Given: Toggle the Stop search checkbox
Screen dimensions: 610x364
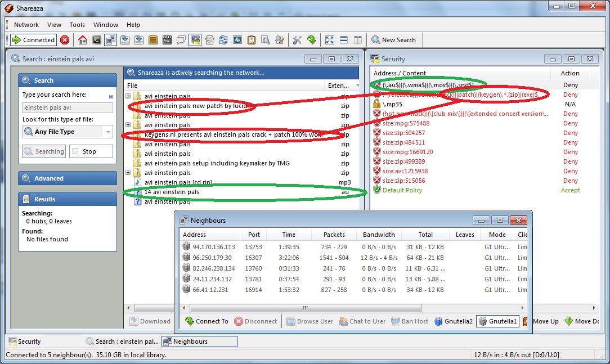Looking at the screenshot, I should point(75,151).
